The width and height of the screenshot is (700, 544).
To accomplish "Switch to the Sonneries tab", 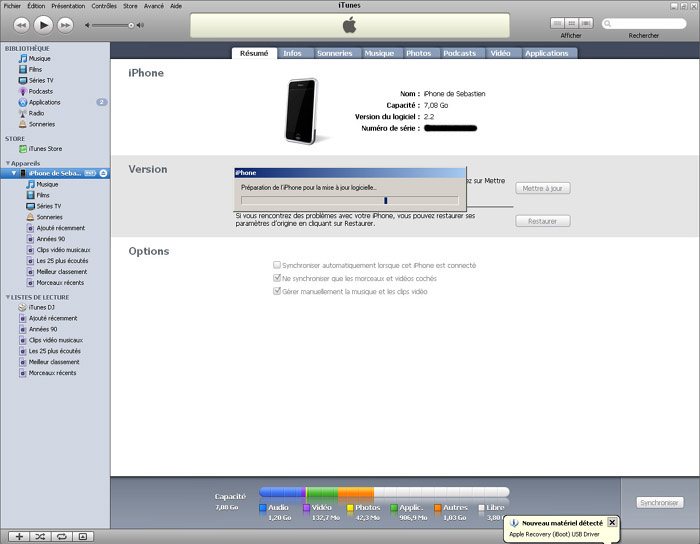I will click(x=335, y=53).
